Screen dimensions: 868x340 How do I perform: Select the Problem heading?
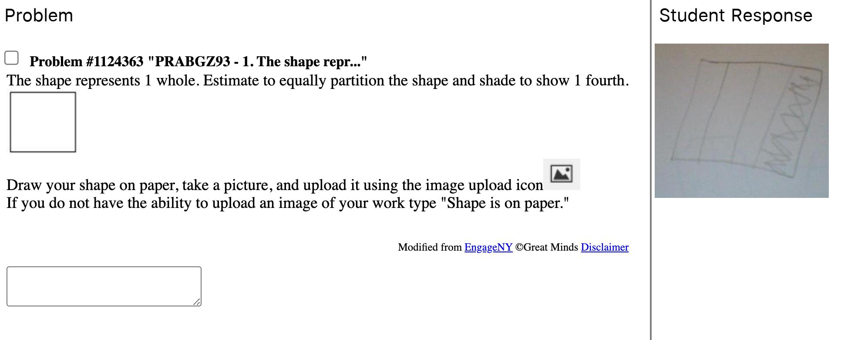point(39,16)
